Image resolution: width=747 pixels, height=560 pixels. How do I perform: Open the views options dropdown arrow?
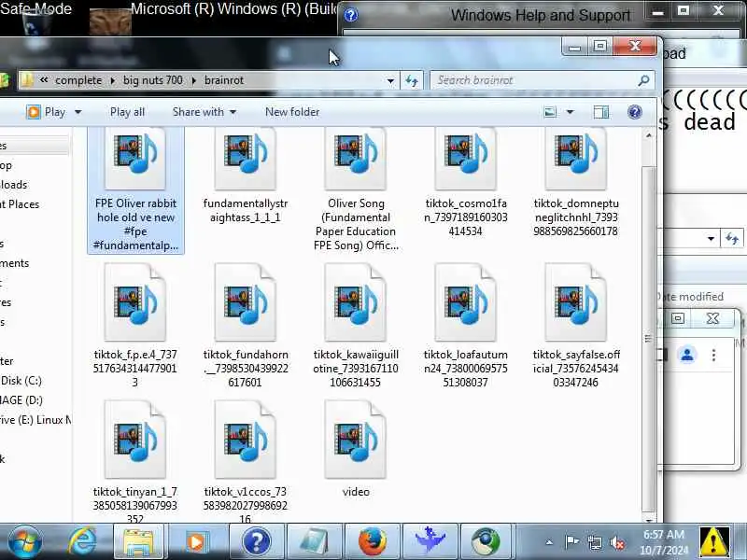pos(570,112)
